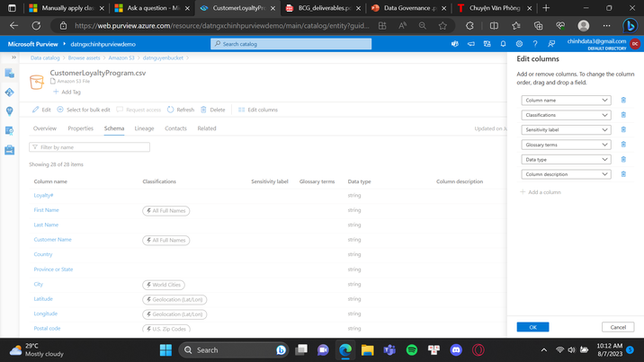Open the Data policy sidebar icon
The height and width of the screenshot is (362, 644).
[10, 130]
